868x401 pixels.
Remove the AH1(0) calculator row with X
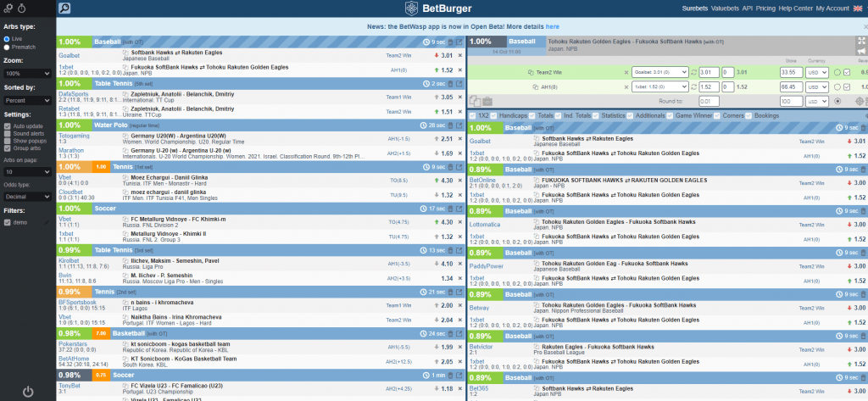tap(626, 87)
